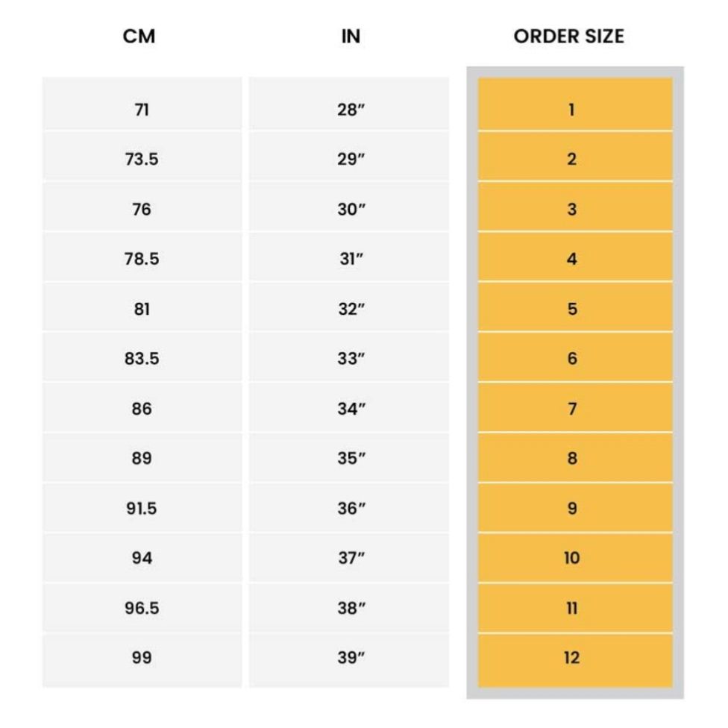The image size is (728, 728).
Task: Click the IN column header
Action: point(351,36)
